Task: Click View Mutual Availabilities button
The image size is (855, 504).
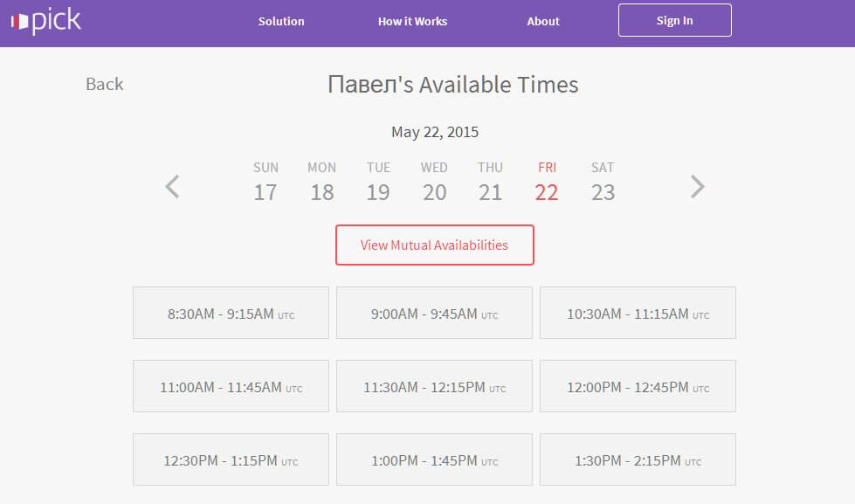Action: [434, 245]
